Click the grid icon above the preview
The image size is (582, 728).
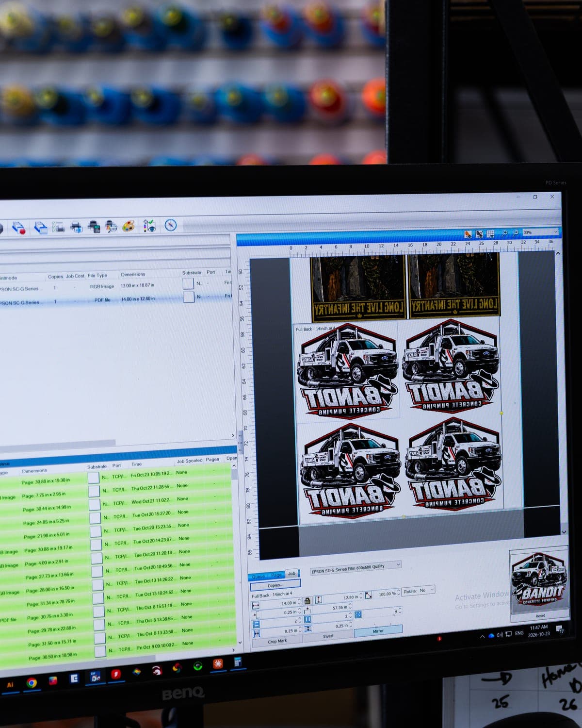pos(490,234)
